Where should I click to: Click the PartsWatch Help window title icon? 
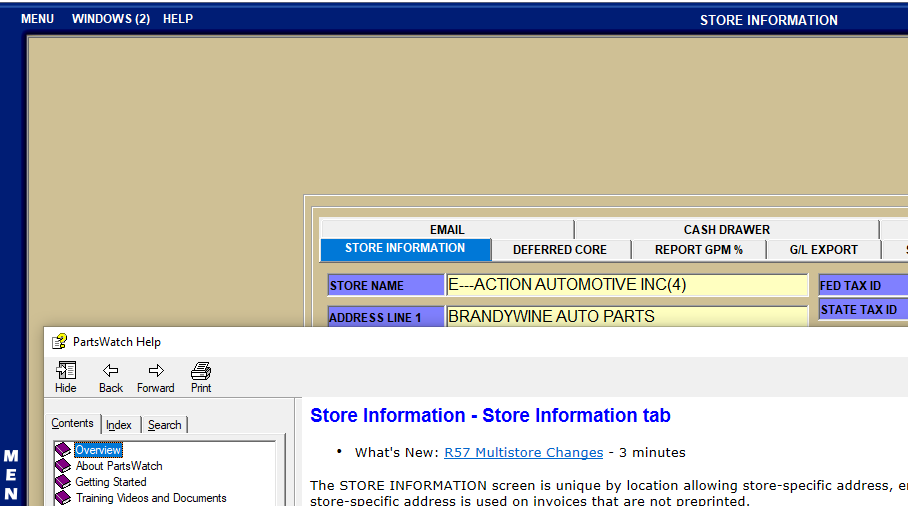coord(59,341)
